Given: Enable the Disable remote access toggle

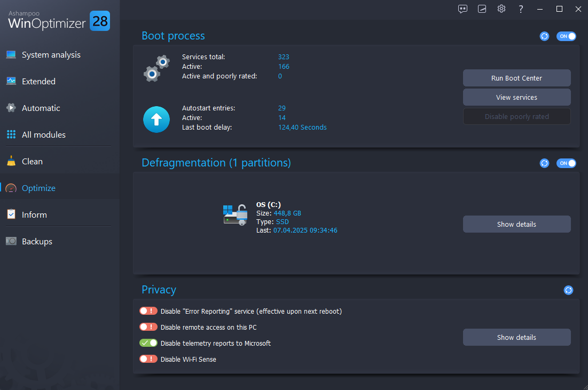Looking at the screenshot, I should 148,327.
